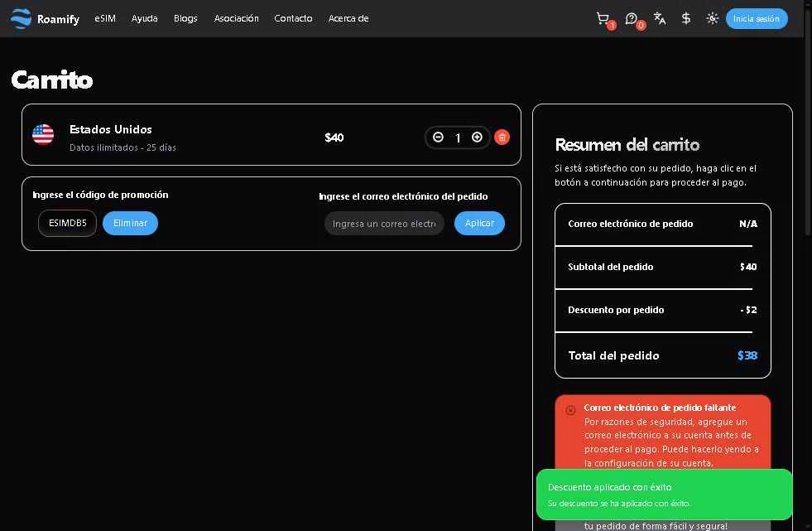Viewport: 812px width, 531px height.
Task: Click the Carrito page heading
Action: click(x=52, y=80)
